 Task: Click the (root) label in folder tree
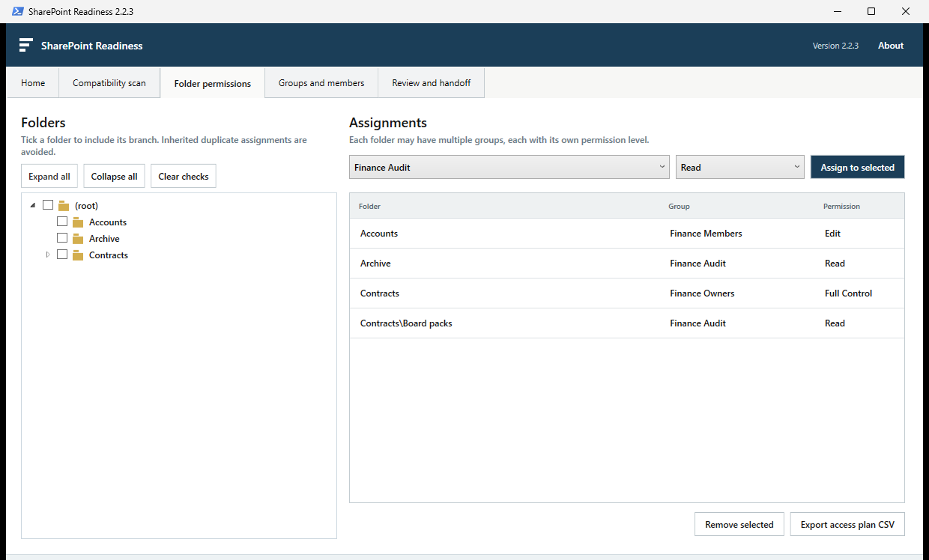click(86, 206)
